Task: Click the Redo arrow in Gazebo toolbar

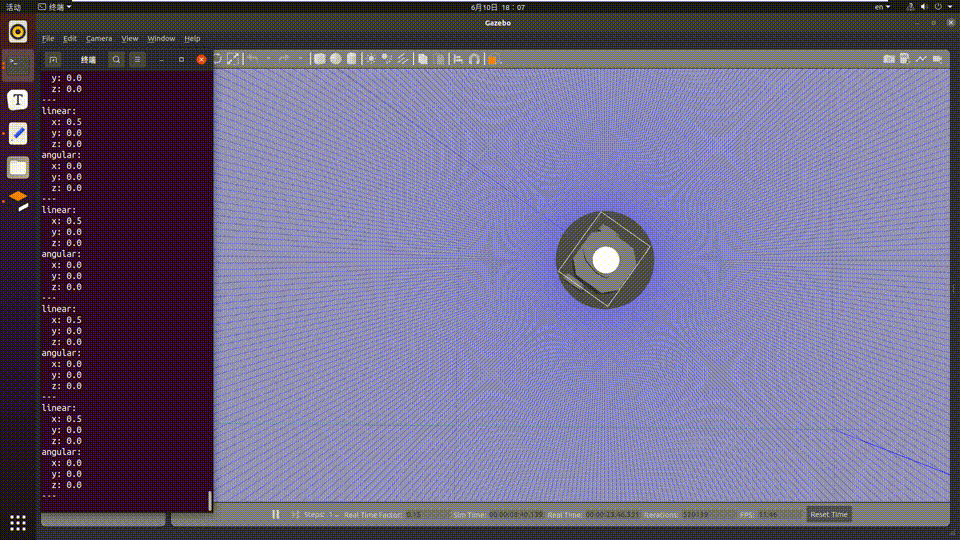Action: pyautogui.click(x=283, y=59)
